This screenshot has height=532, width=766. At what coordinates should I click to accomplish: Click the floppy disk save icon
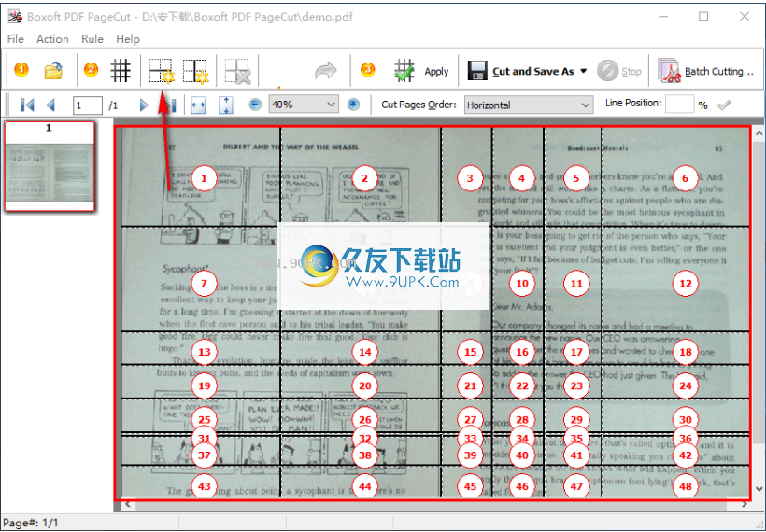coord(477,71)
